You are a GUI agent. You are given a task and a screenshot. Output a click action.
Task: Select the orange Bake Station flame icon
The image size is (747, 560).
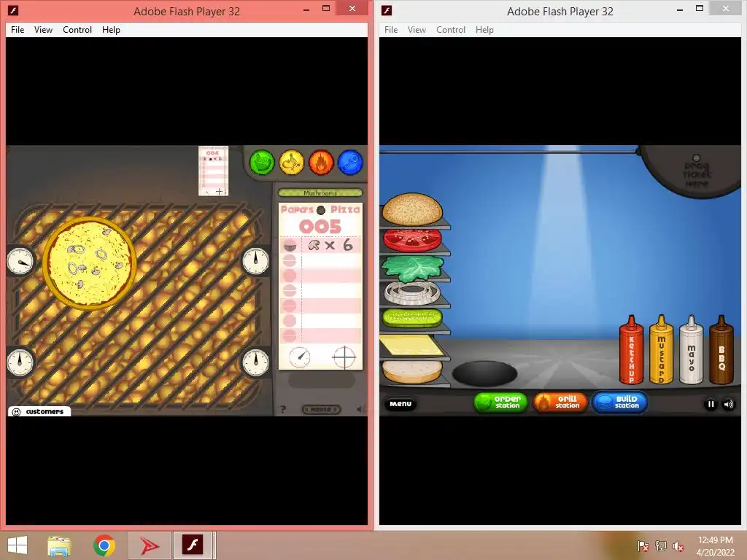321,163
